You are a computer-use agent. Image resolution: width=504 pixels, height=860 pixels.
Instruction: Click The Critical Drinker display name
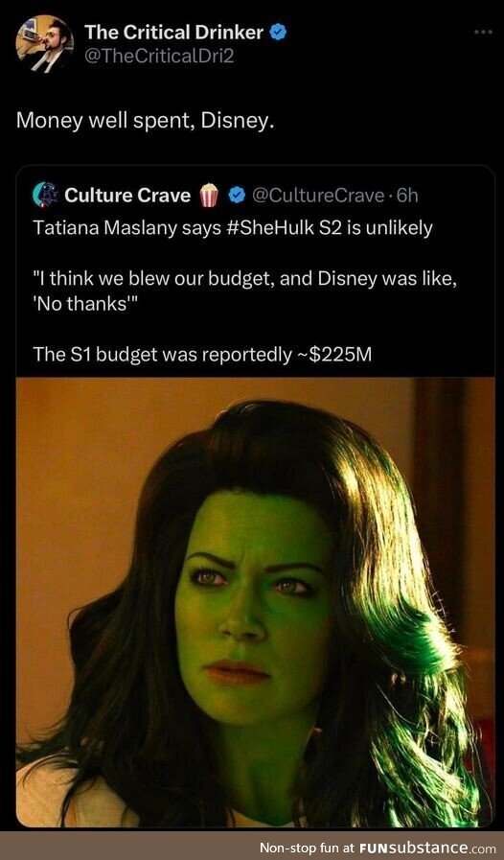pyautogui.click(x=173, y=33)
